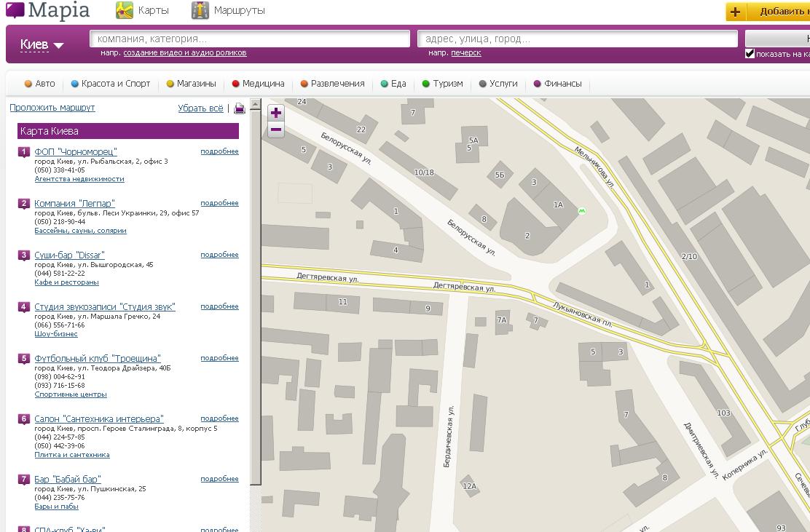Click the green metro station marker on map
Screen dimensions: 810x532
[x=581, y=211]
